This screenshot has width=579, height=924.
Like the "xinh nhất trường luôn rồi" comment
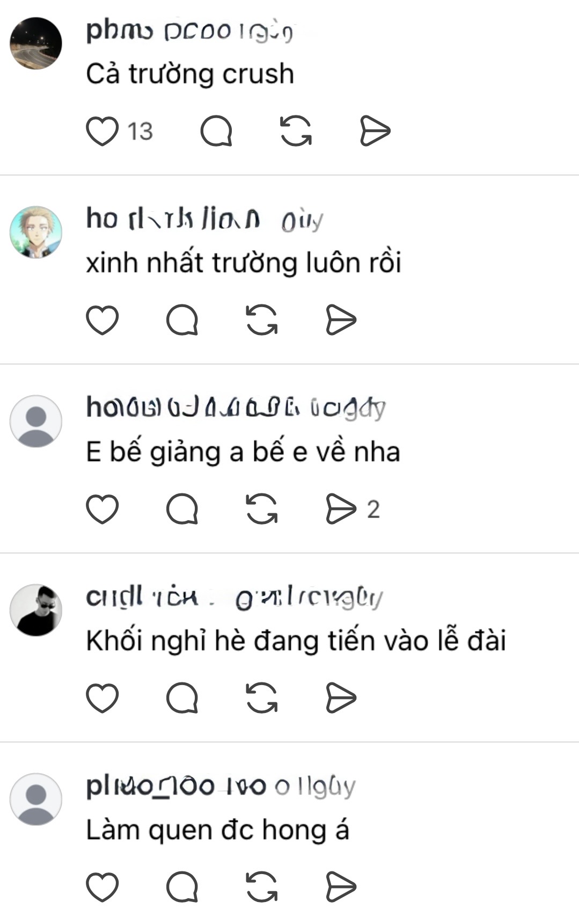[102, 320]
